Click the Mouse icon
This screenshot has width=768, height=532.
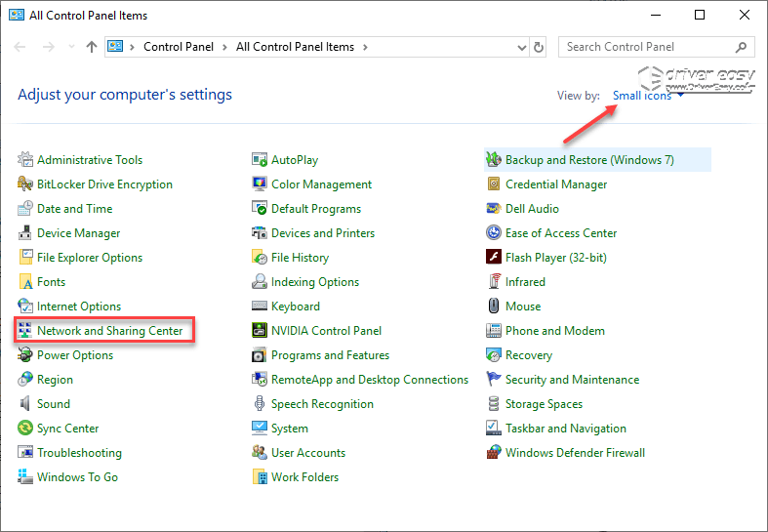tap(493, 307)
